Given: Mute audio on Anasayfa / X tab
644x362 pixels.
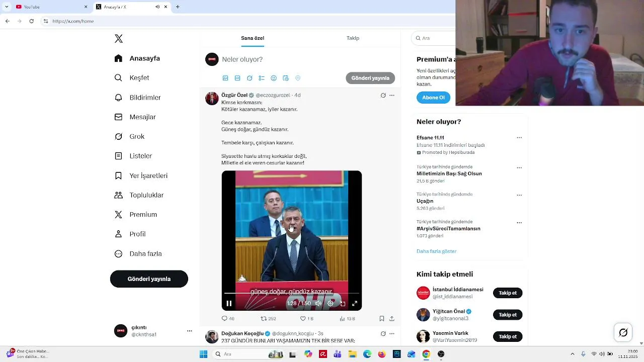Looking at the screenshot, I should [x=157, y=7].
